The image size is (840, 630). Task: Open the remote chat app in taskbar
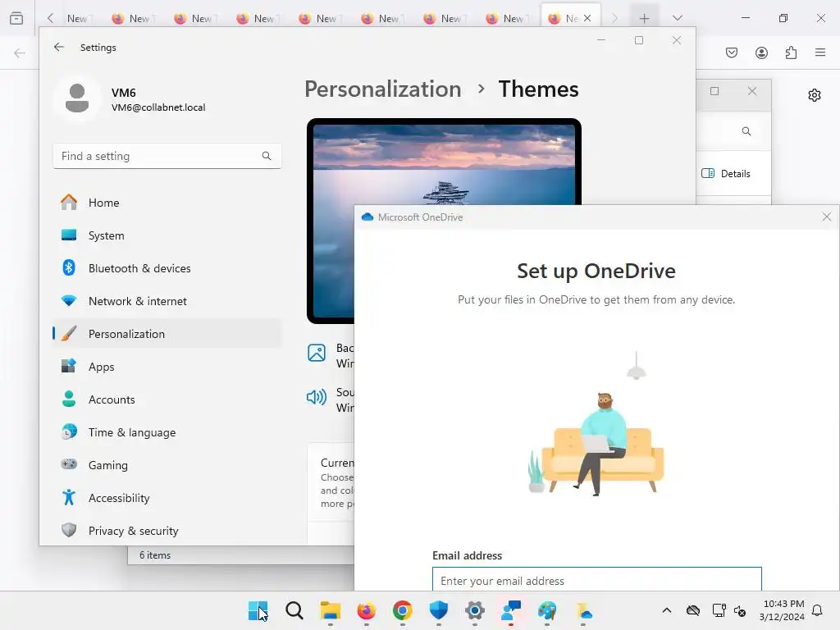tap(511, 610)
